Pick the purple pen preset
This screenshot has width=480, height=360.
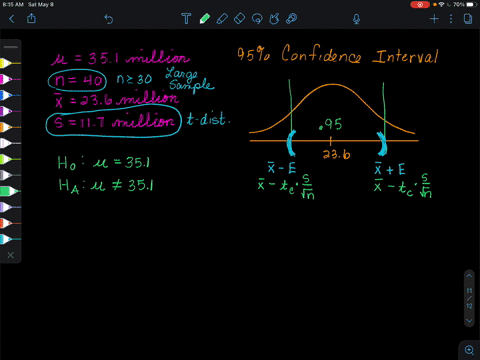point(9,111)
